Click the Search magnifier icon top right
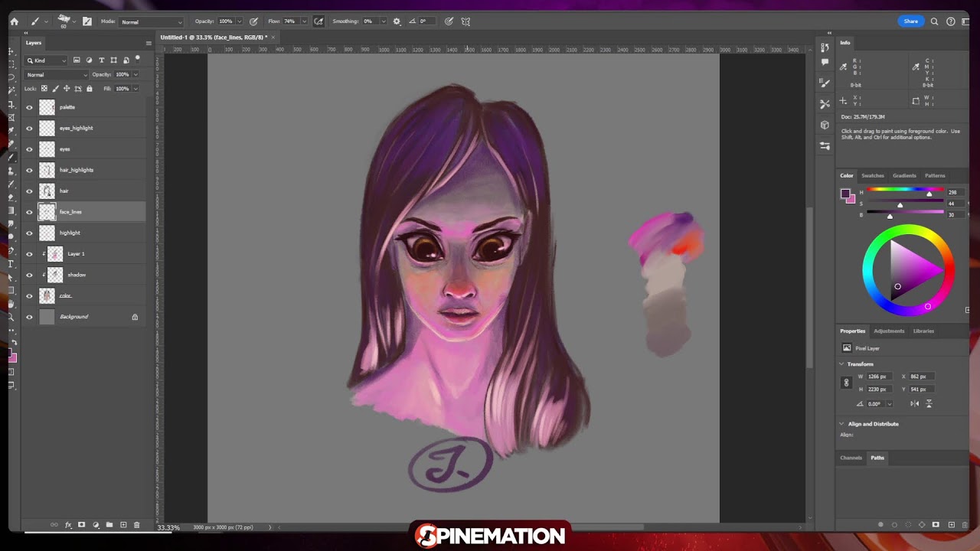The width and height of the screenshot is (980, 551). pos(934,21)
